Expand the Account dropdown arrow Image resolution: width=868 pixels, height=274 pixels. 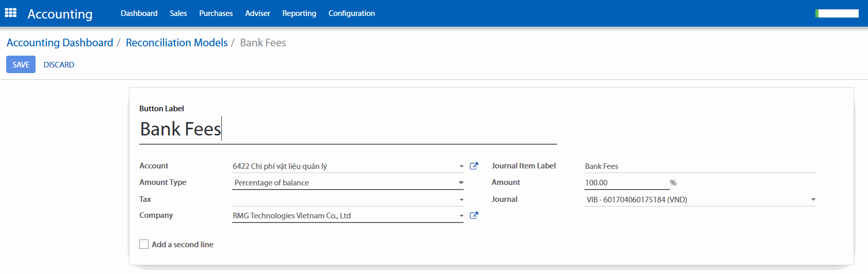461,166
